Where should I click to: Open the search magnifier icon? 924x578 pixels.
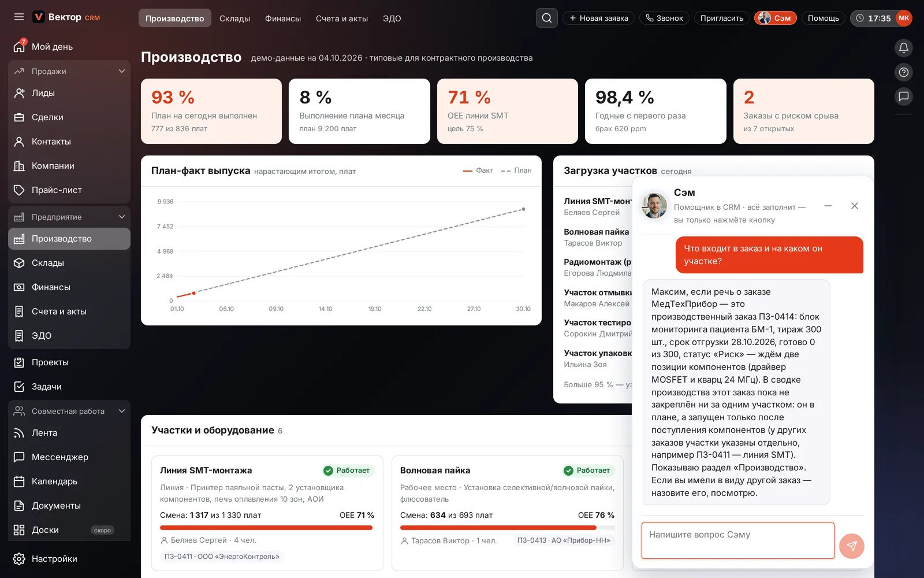546,18
